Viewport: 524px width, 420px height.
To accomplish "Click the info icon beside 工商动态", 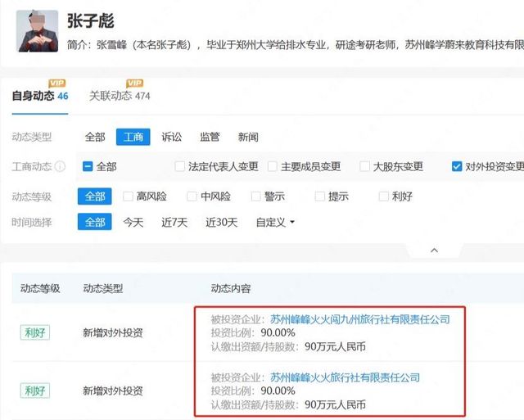I will (x=60, y=167).
